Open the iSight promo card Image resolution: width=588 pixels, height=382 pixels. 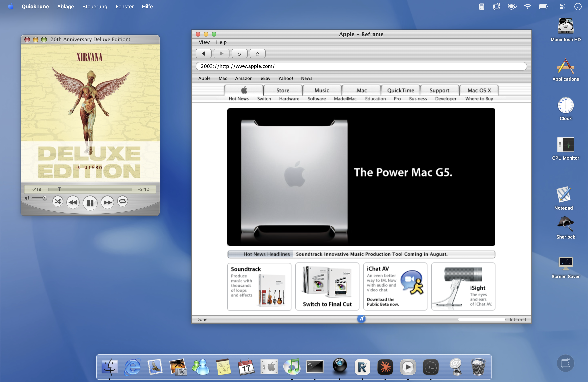[x=463, y=286]
